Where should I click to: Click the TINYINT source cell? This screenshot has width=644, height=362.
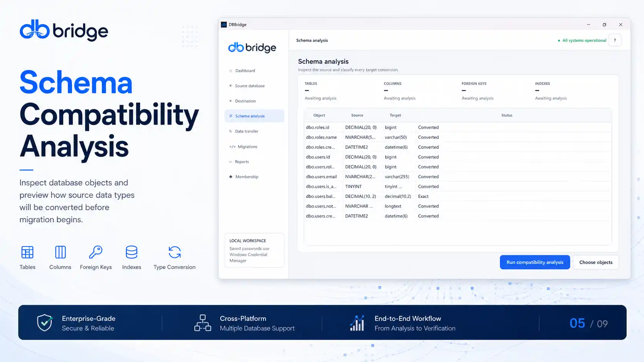(354, 187)
